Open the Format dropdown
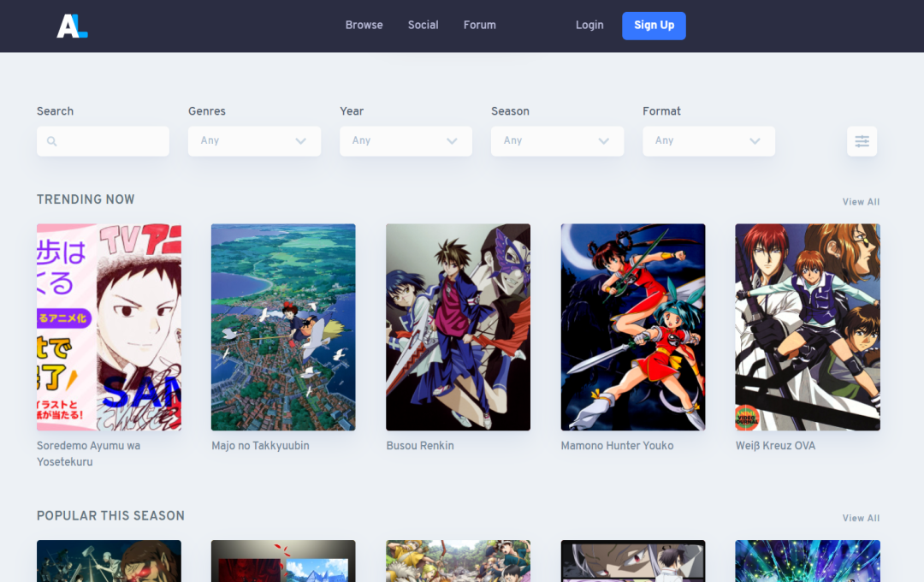 (709, 141)
